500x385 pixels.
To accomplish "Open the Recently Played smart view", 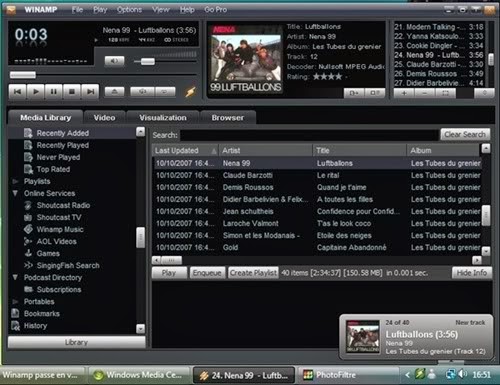I will (x=63, y=145).
